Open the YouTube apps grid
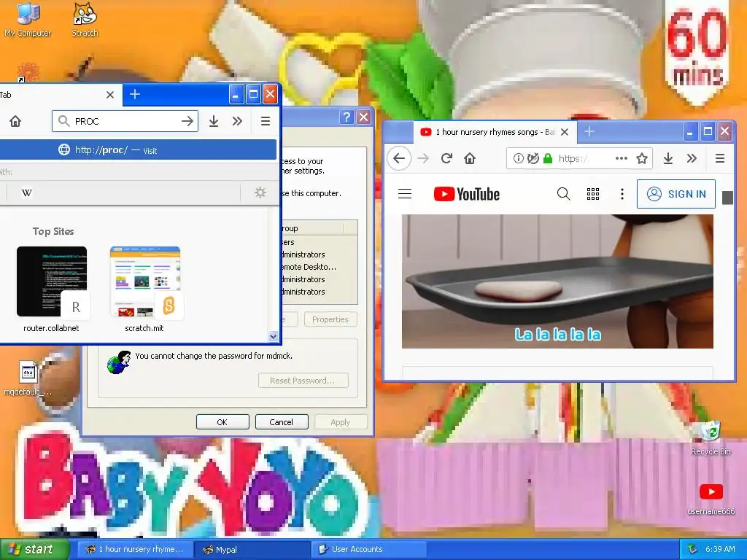The height and width of the screenshot is (560, 747). tap(592, 194)
